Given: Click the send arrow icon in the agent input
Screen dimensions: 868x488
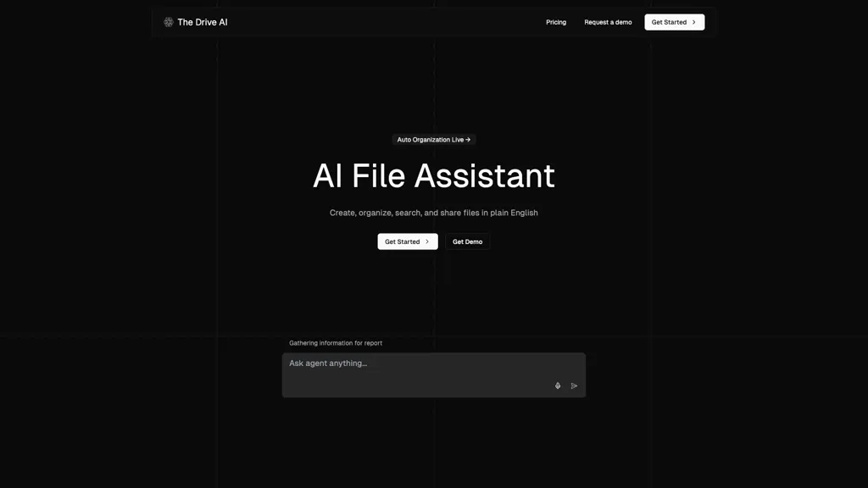Looking at the screenshot, I should click(574, 385).
